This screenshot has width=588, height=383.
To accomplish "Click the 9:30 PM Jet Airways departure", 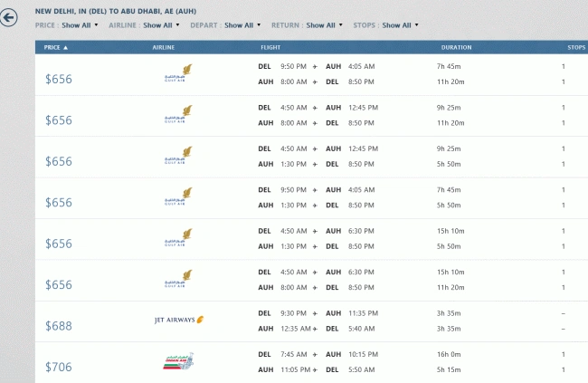I will coord(294,313).
